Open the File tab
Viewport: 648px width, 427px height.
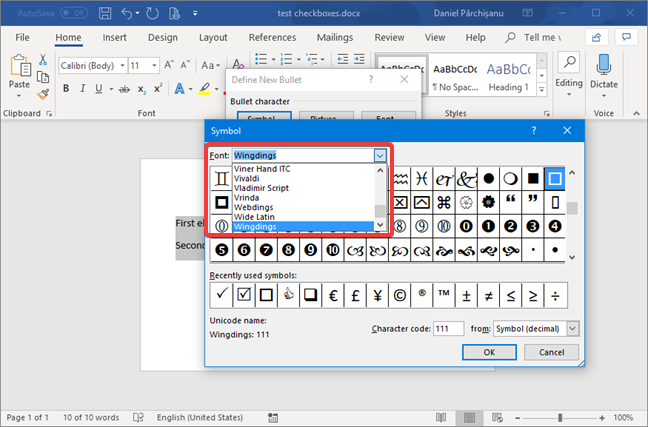(x=22, y=37)
